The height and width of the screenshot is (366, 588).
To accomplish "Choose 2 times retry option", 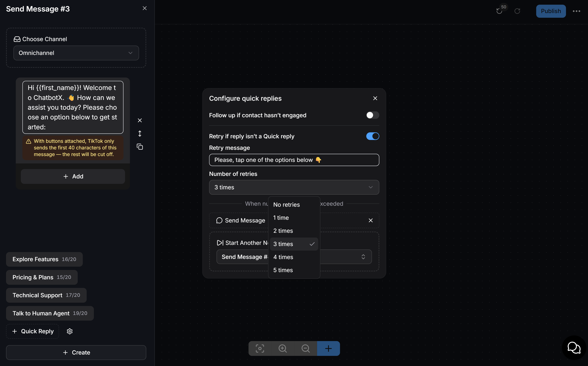I will 294,231.
